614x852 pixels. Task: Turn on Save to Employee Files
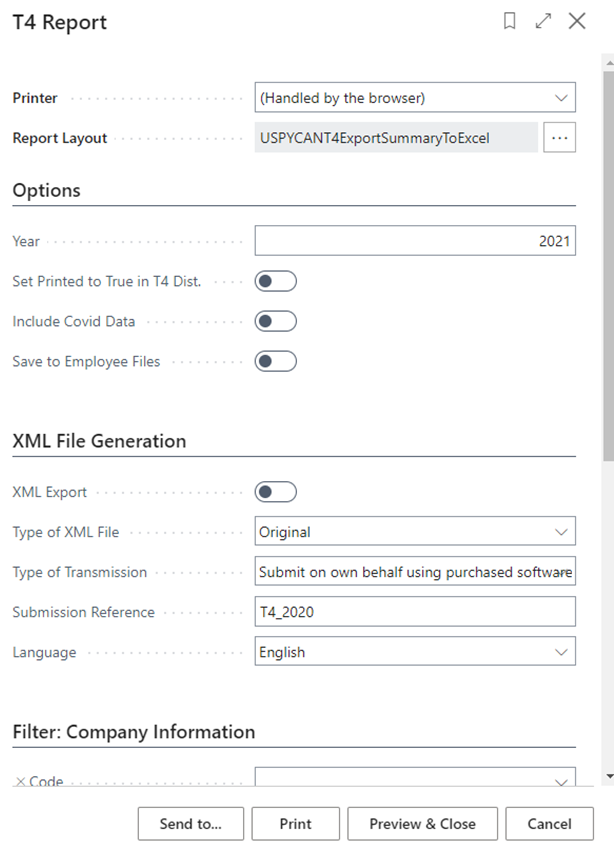pos(275,361)
